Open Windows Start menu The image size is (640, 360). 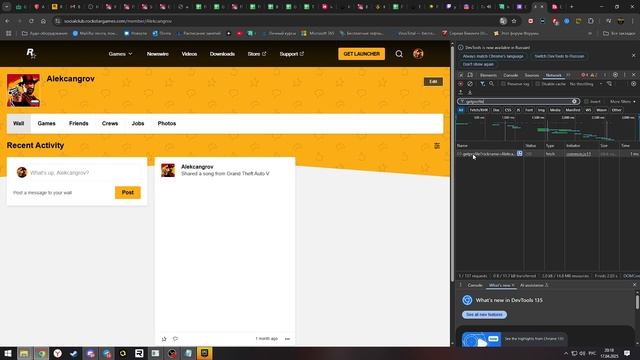8,353
